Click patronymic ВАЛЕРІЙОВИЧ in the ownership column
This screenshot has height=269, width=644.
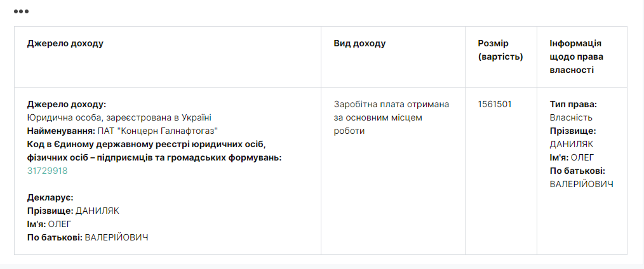coord(581,184)
